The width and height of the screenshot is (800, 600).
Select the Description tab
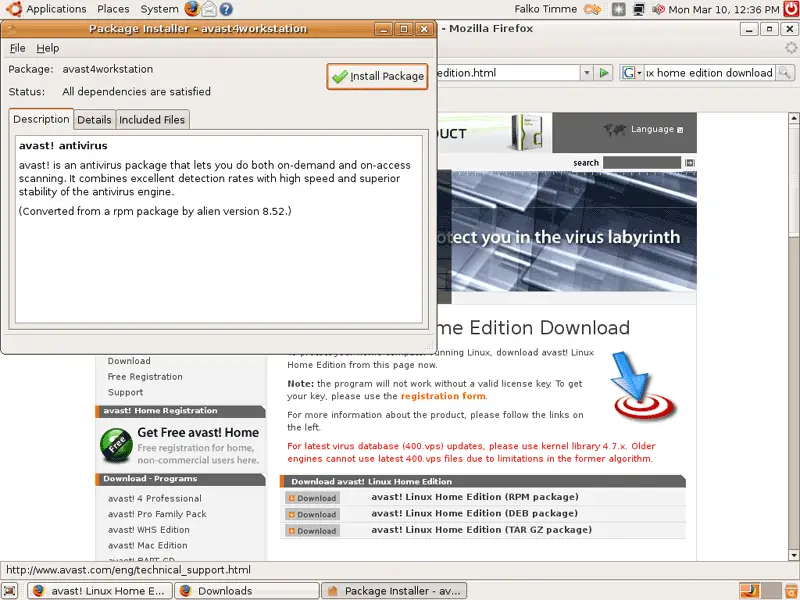pyautogui.click(x=41, y=119)
